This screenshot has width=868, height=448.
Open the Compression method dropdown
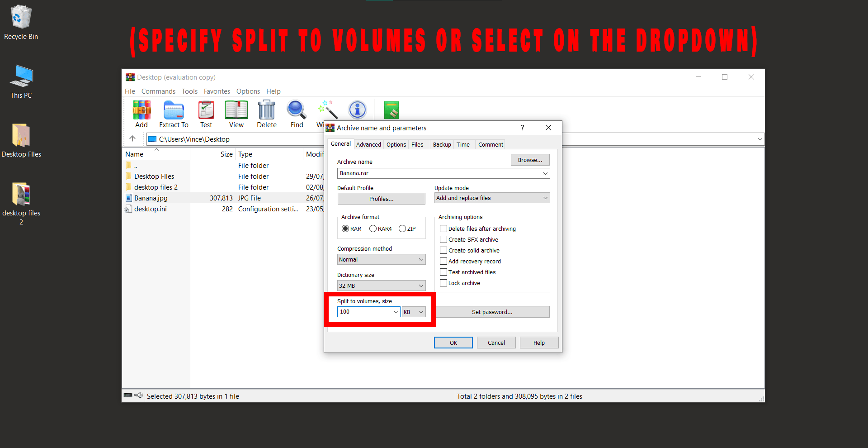(381, 259)
